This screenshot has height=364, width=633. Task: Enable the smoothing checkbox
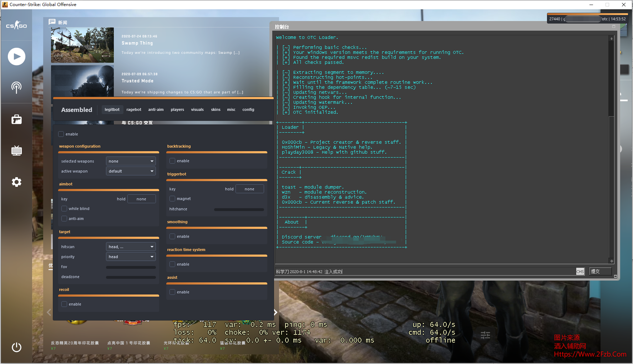[172, 236]
